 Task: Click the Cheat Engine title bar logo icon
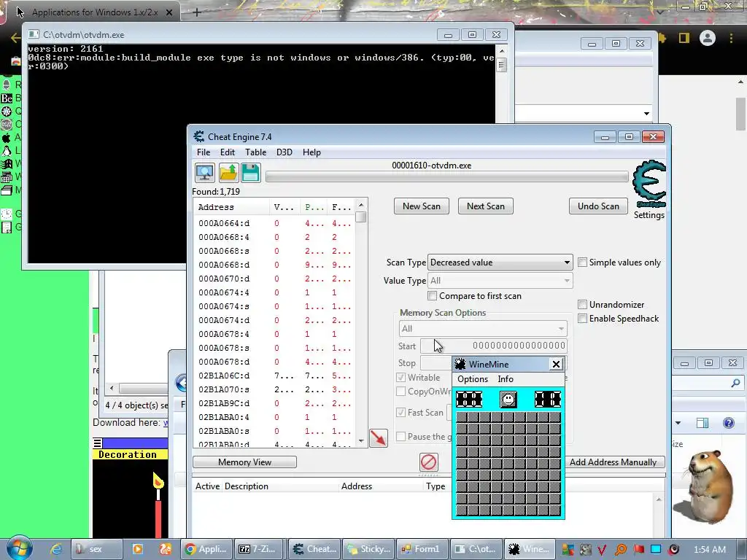(x=198, y=136)
